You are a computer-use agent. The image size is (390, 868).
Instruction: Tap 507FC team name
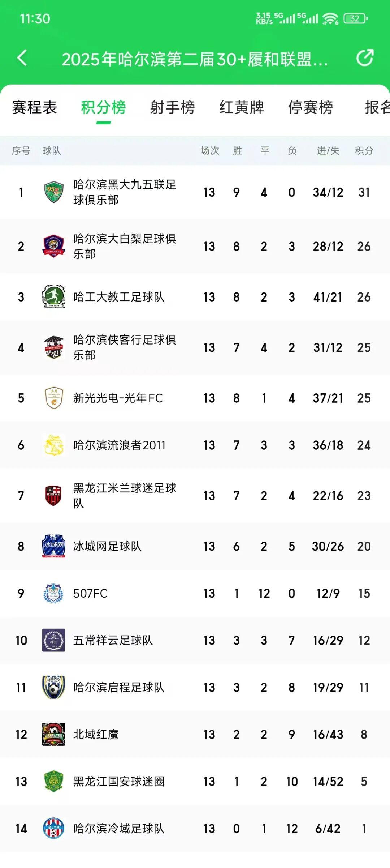(x=90, y=593)
